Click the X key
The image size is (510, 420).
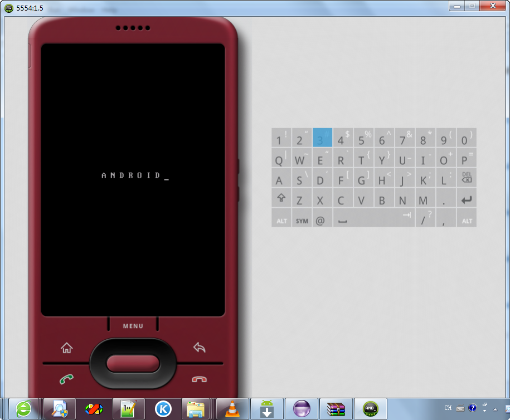tap(322, 198)
